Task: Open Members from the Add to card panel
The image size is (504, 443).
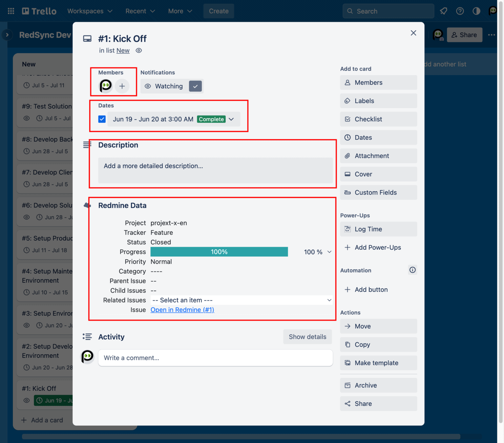Action: pos(378,82)
